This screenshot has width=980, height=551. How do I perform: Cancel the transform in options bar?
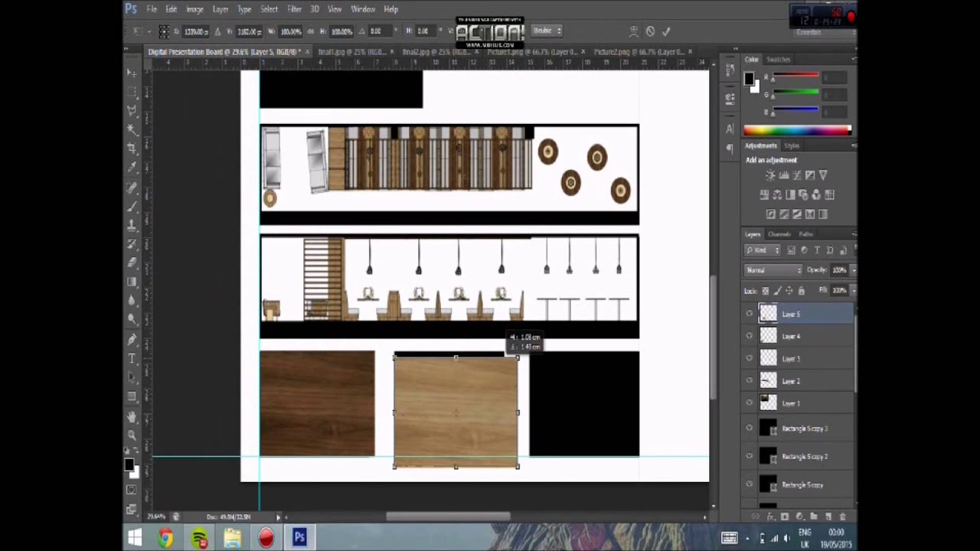[x=650, y=31]
